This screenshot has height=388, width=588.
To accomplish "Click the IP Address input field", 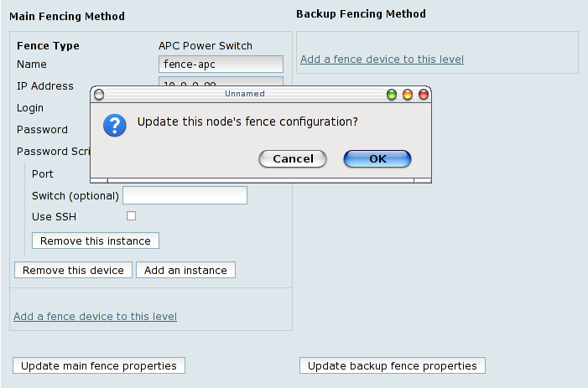I will [221, 80].
